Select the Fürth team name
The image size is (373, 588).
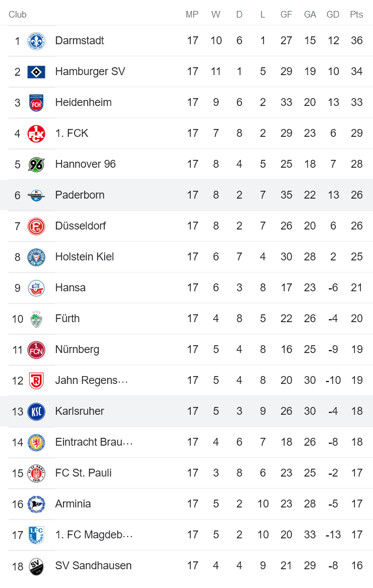click(67, 318)
